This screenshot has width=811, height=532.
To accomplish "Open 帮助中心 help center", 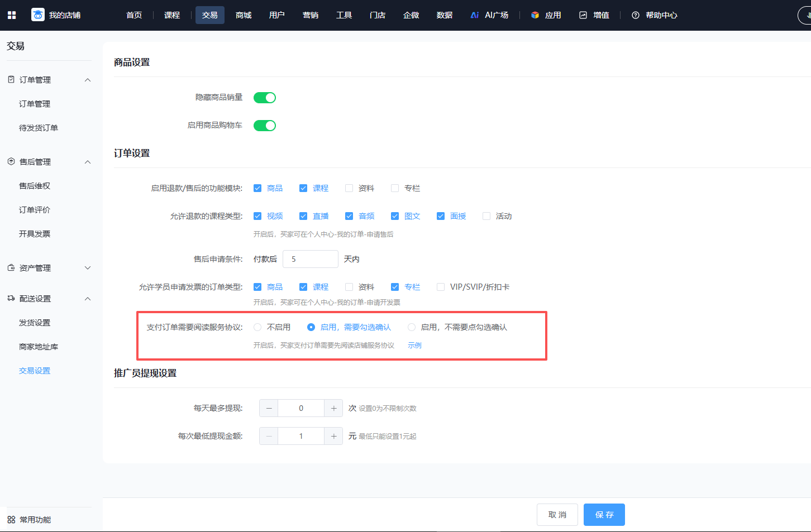I will [x=654, y=15].
